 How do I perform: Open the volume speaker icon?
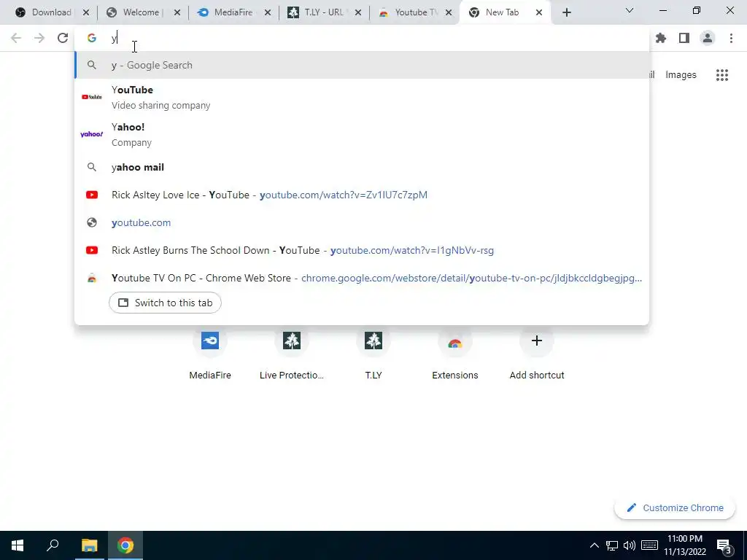click(x=630, y=545)
